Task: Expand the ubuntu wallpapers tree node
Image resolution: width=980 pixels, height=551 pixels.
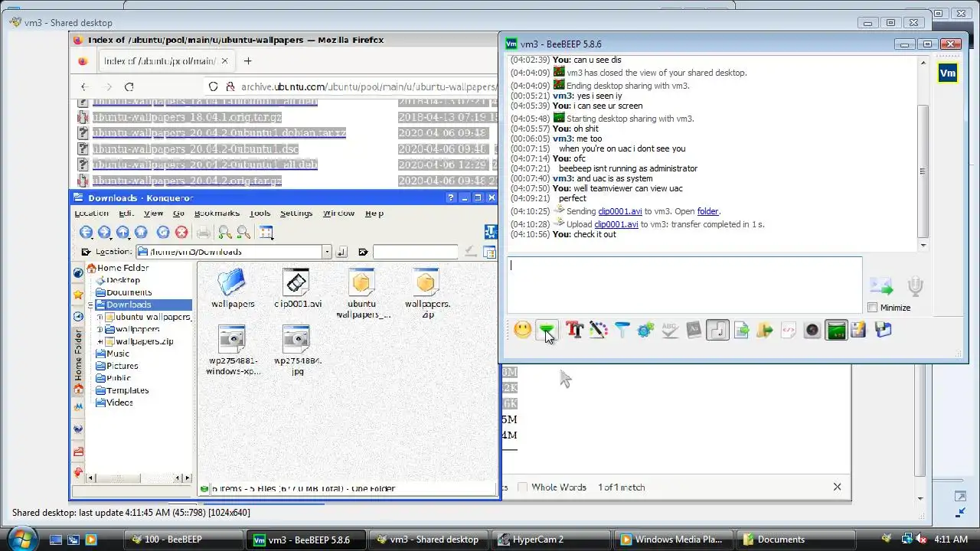Action: [x=100, y=317]
